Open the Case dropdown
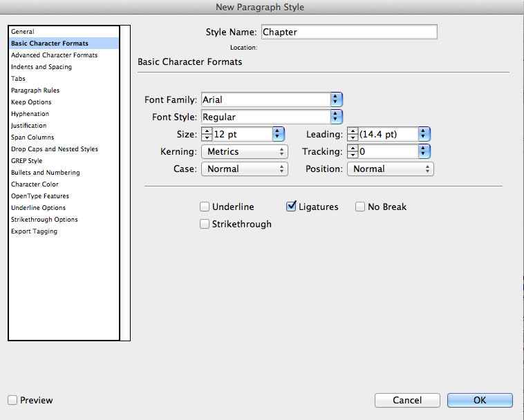 tap(245, 169)
